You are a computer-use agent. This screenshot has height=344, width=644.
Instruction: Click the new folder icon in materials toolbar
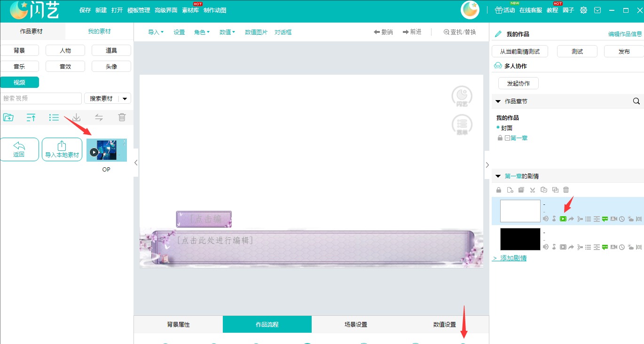(x=8, y=117)
